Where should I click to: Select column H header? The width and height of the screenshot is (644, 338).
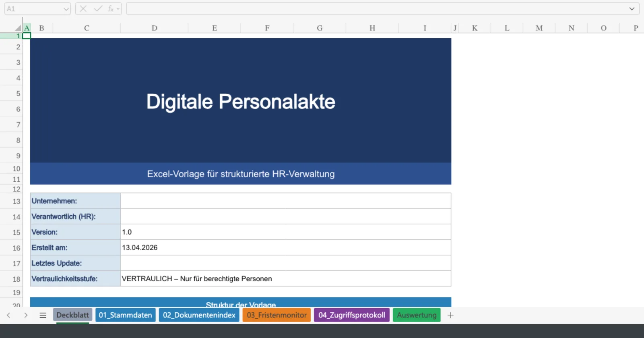(x=372, y=28)
